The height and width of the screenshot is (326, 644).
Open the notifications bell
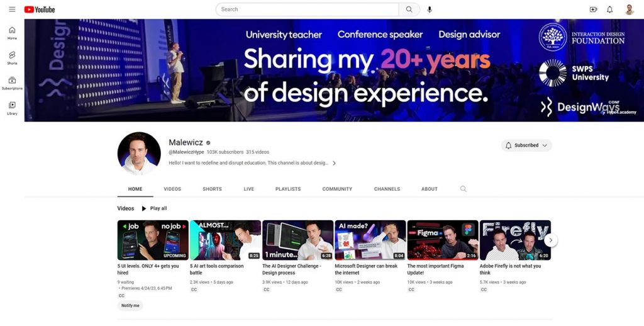coord(609,9)
